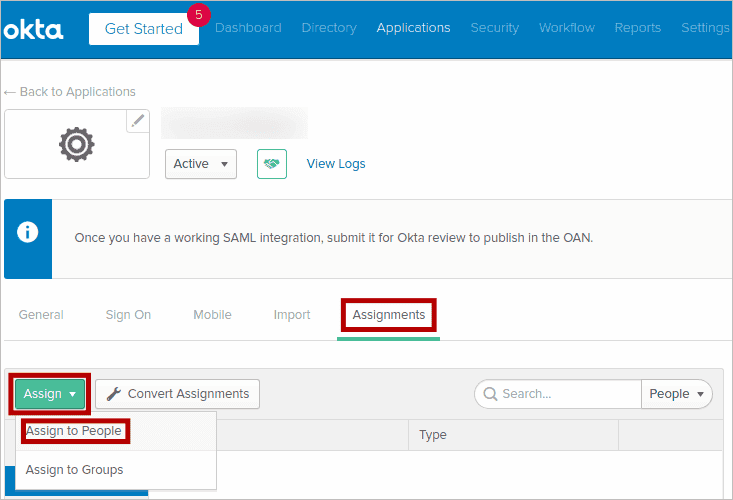
Task: Expand the green Assign dropdown button
Action: pos(50,394)
